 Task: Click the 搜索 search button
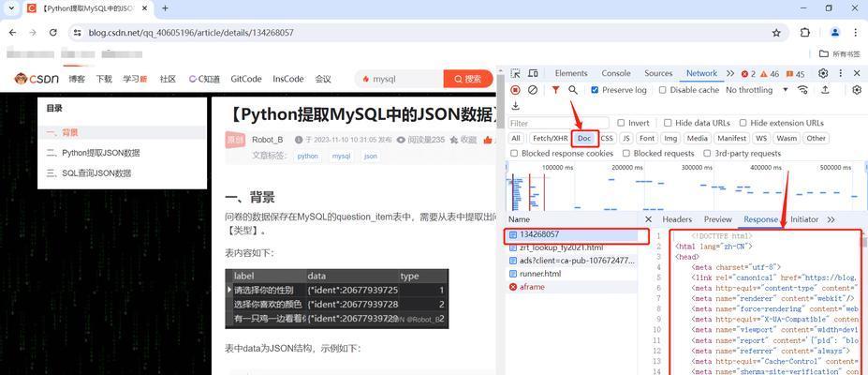click(468, 79)
